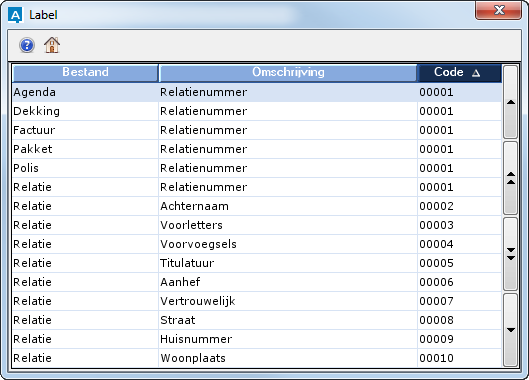Open help with the question mark icon
This screenshot has height=380, width=529.
point(27,45)
